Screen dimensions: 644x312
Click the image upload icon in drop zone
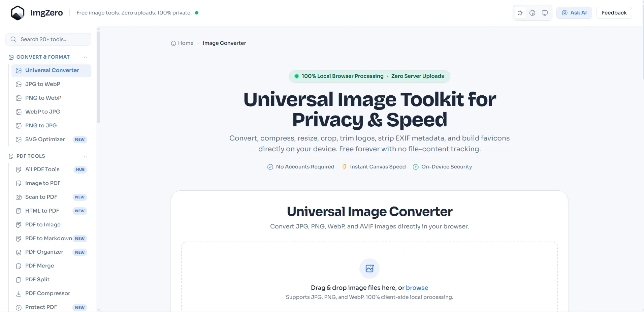tap(369, 269)
